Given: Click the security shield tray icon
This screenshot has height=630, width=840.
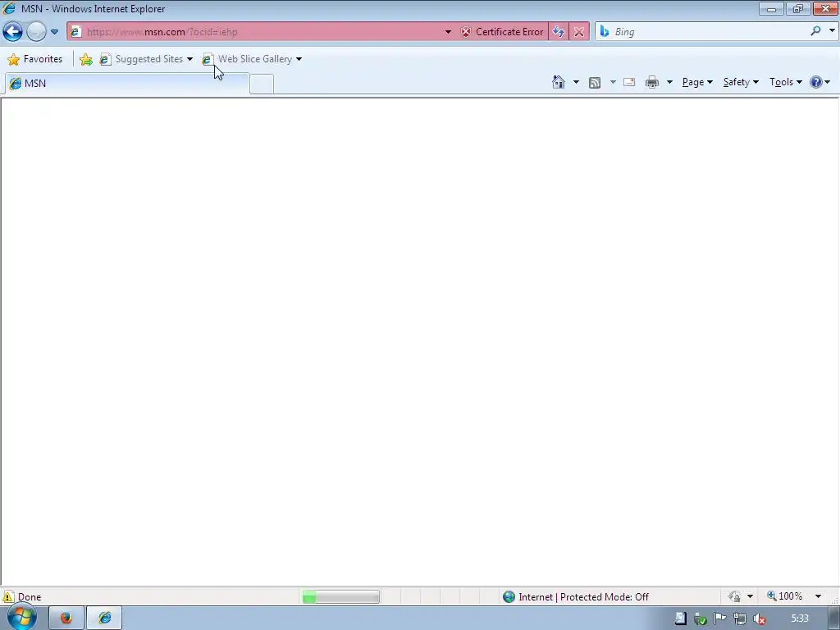Looking at the screenshot, I should [x=701, y=619].
